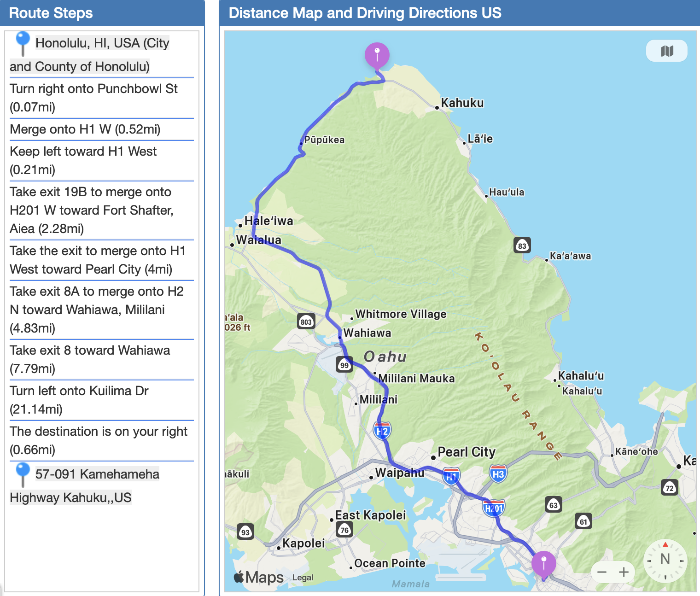Click the zoom out minus button
The height and width of the screenshot is (596, 700).
click(601, 572)
